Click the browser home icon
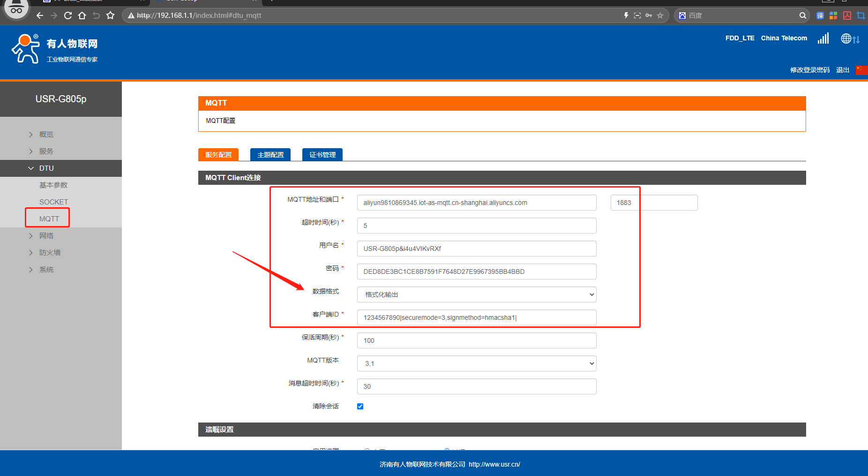The height and width of the screenshot is (476, 868). click(82, 15)
